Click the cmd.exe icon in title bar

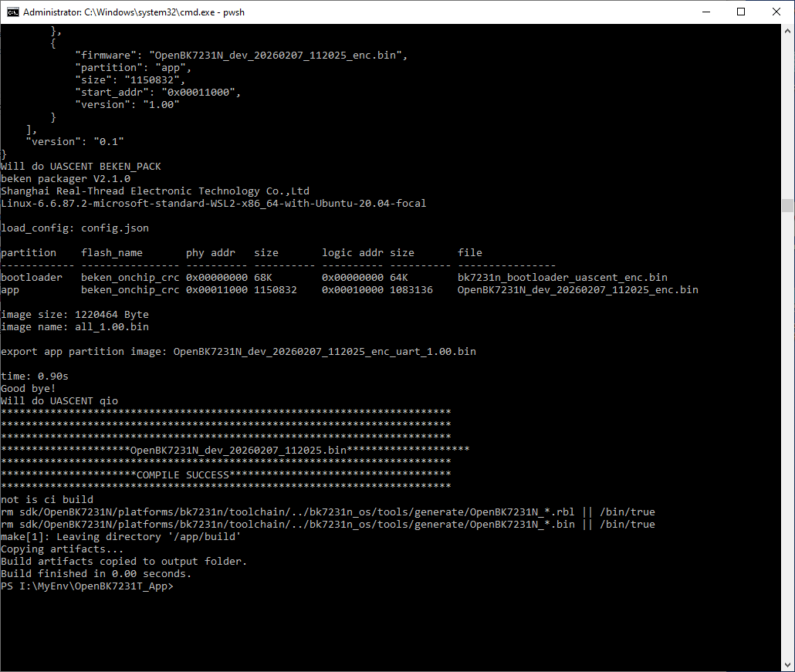(12, 12)
